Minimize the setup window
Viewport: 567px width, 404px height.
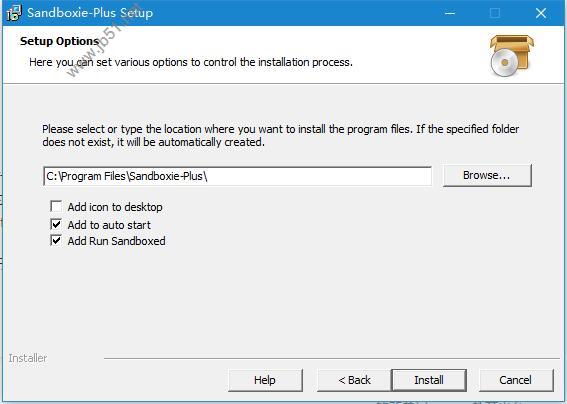click(450, 13)
